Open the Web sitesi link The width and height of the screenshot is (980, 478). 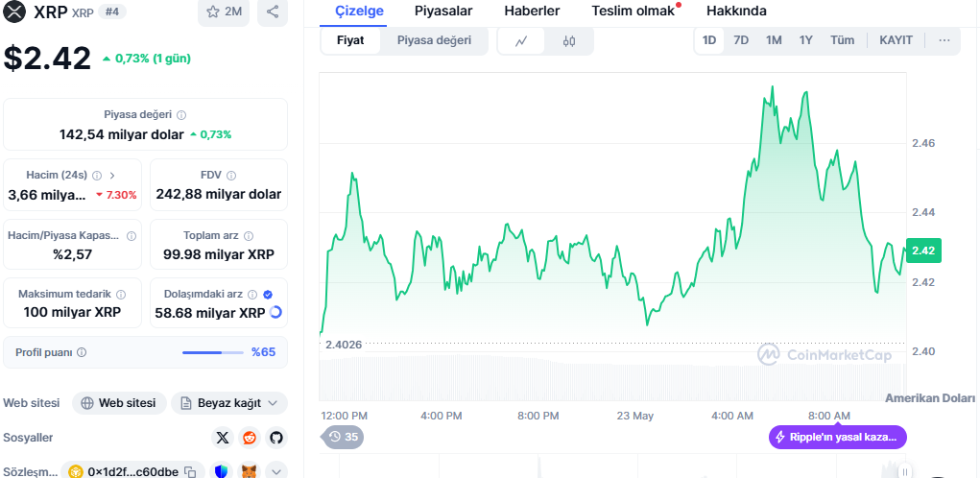click(119, 403)
